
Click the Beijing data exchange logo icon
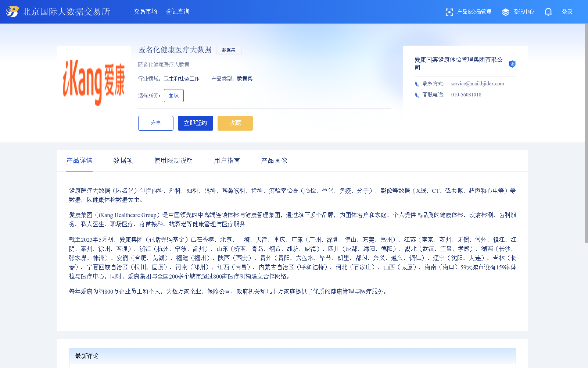tap(12, 12)
